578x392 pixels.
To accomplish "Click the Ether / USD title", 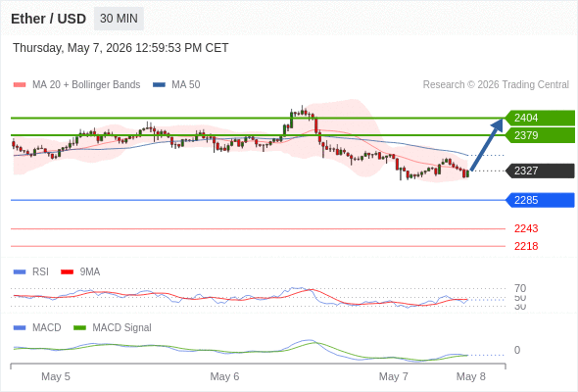I will (48, 19).
